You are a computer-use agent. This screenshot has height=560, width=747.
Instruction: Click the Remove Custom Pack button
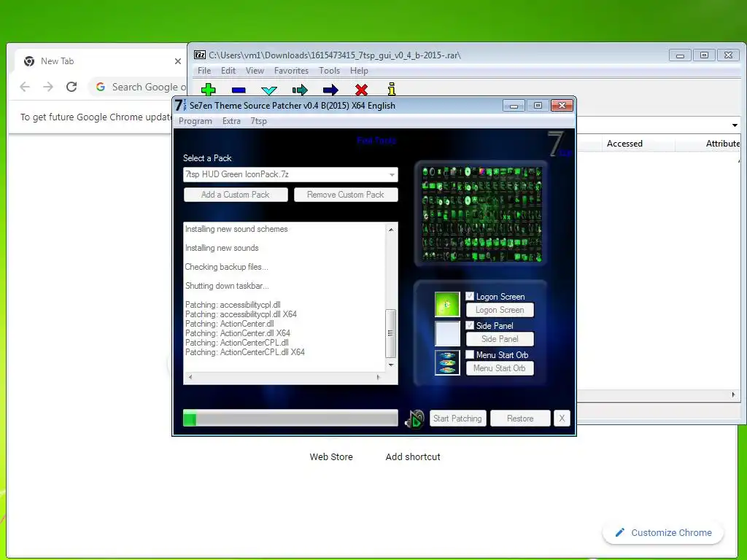(346, 195)
